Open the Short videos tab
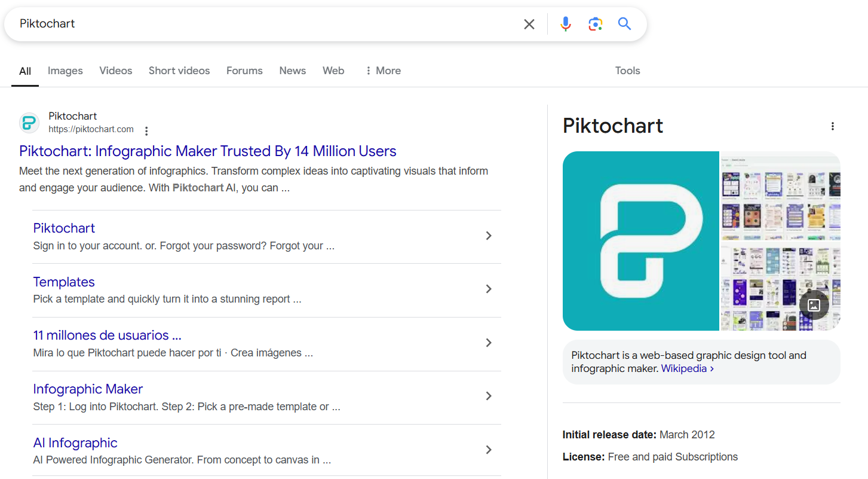This screenshot has width=868, height=479. click(x=179, y=71)
